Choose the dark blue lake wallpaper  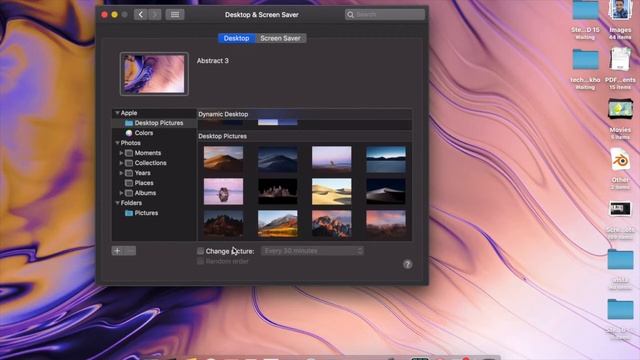click(x=386, y=159)
